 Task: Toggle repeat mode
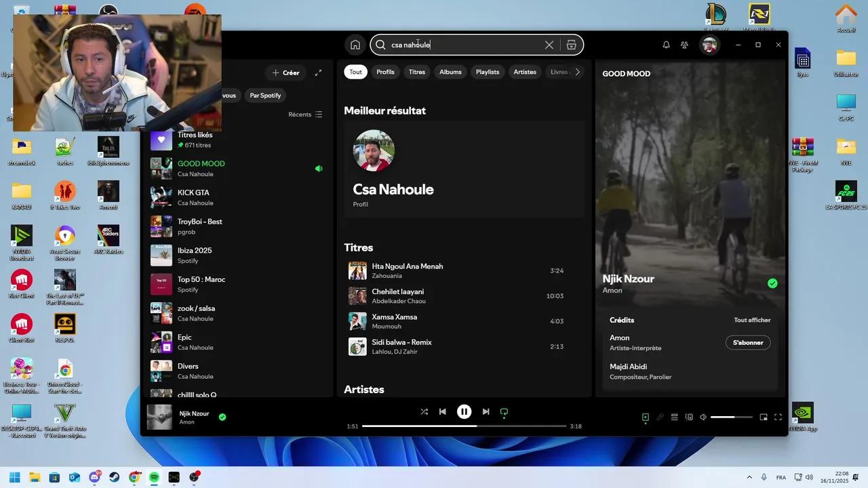[504, 411]
